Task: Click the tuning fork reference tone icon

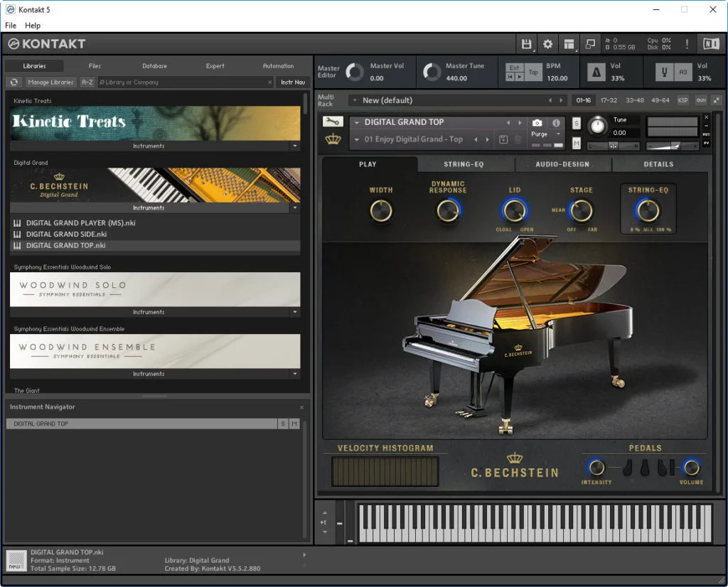Action: point(665,72)
